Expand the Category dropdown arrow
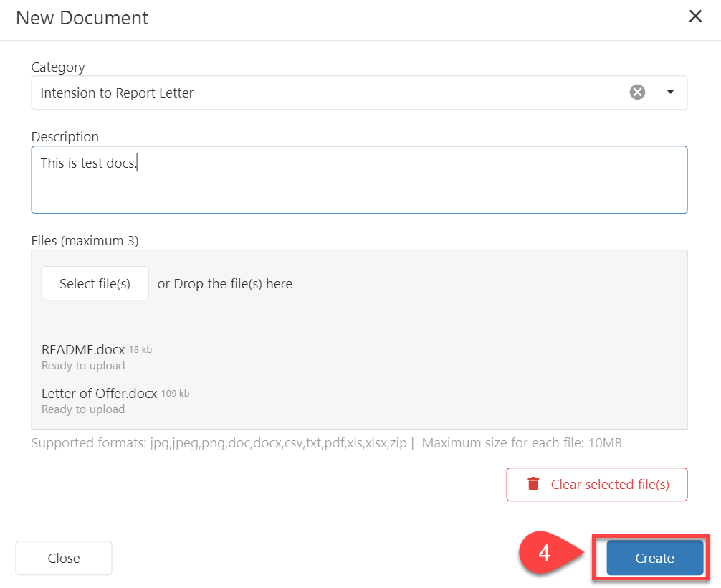The height and width of the screenshot is (588, 721). click(671, 93)
